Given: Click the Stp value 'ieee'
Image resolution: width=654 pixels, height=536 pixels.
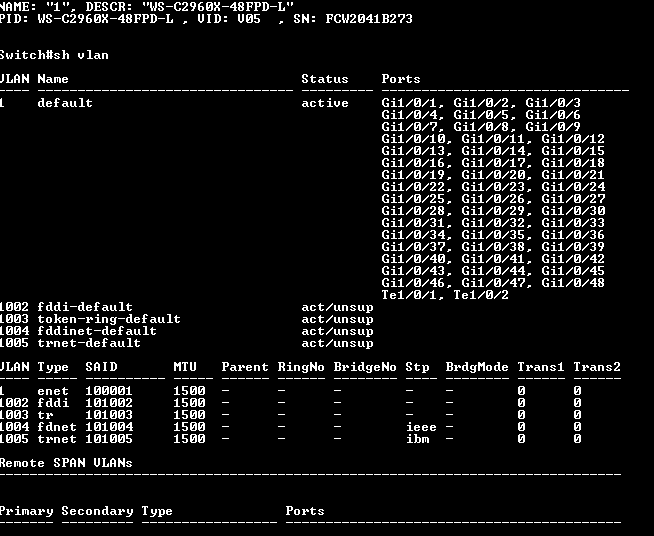Looking at the screenshot, I should 421,427.
